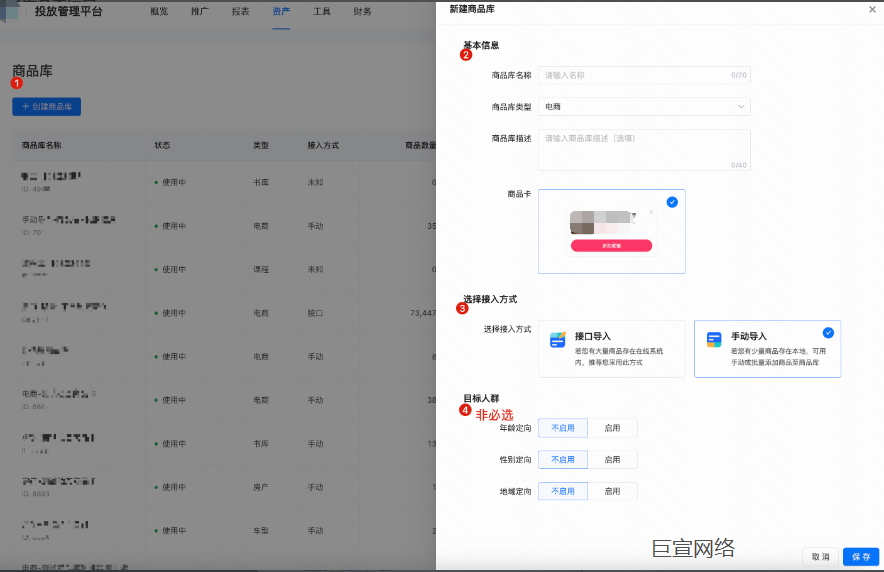Click the pink button inside product card preview
884x572 pixels.
[x=611, y=246]
